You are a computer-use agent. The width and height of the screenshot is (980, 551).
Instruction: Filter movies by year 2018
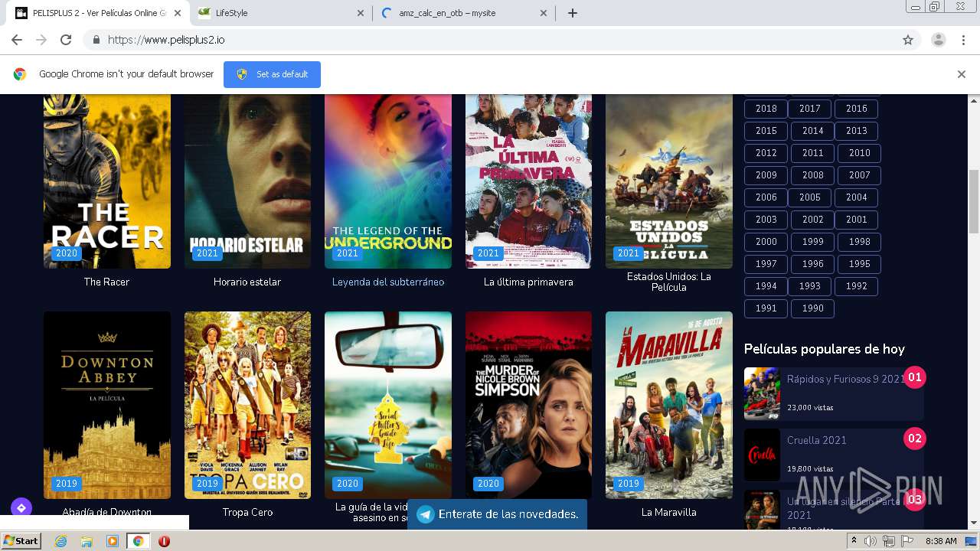(766, 109)
